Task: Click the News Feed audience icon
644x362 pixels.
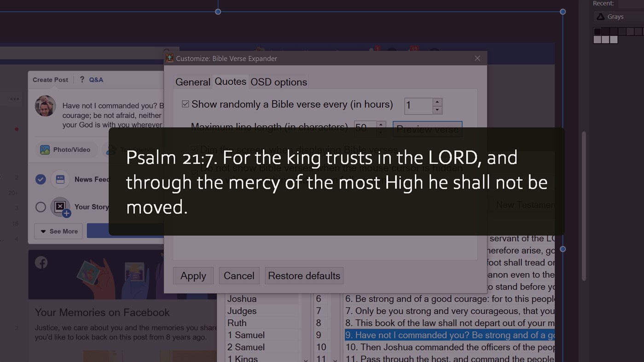Action: pos(60,179)
